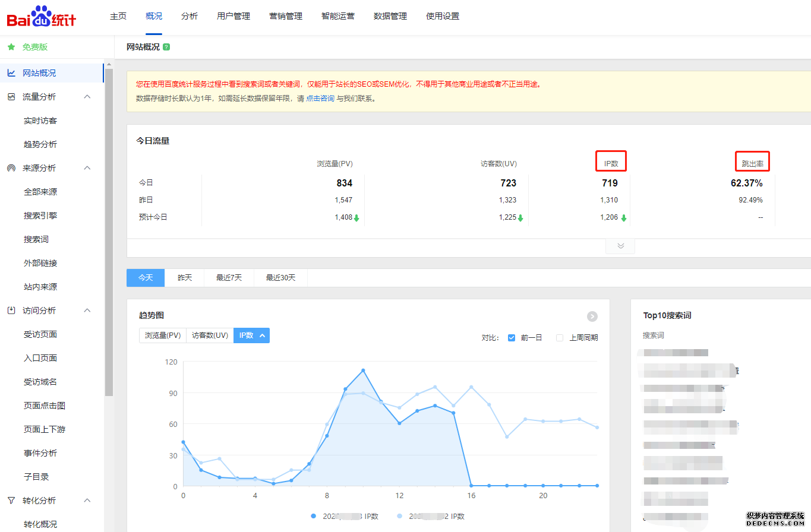Open 实时访客 in the sidebar

click(x=40, y=121)
